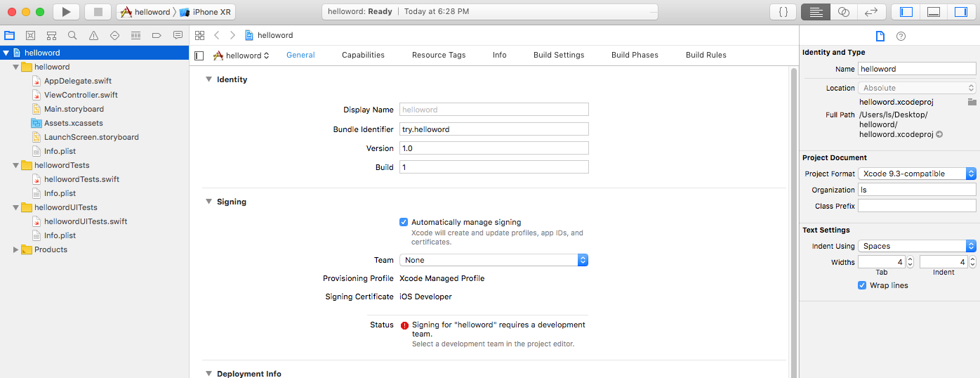Click the Bundle Identifier field

point(494,129)
